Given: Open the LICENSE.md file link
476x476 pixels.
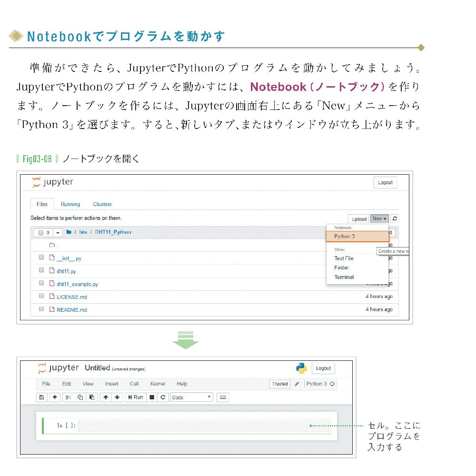Looking at the screenshot, I should pos(72,297).
